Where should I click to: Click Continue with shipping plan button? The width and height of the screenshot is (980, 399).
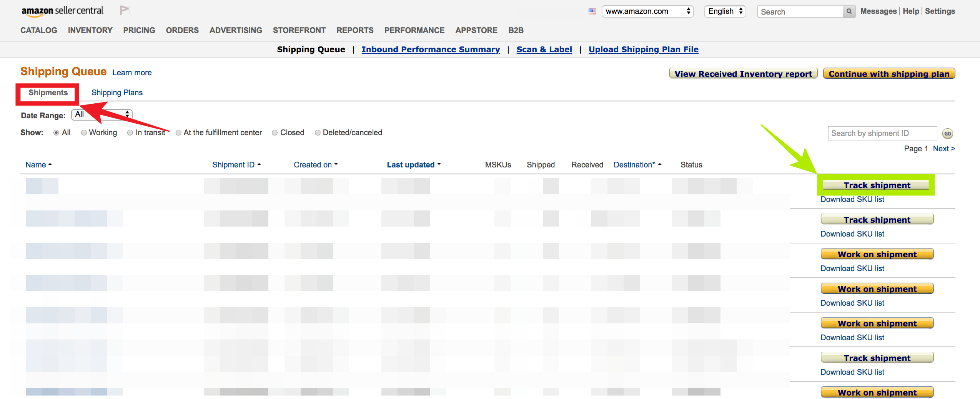click(x=889, y=74)
